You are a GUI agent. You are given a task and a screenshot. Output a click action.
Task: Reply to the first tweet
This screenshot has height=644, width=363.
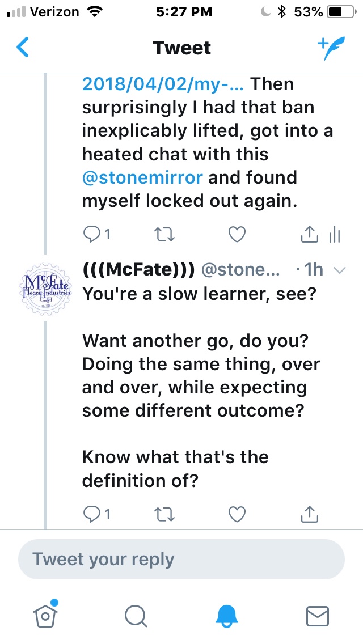(91, 234)
